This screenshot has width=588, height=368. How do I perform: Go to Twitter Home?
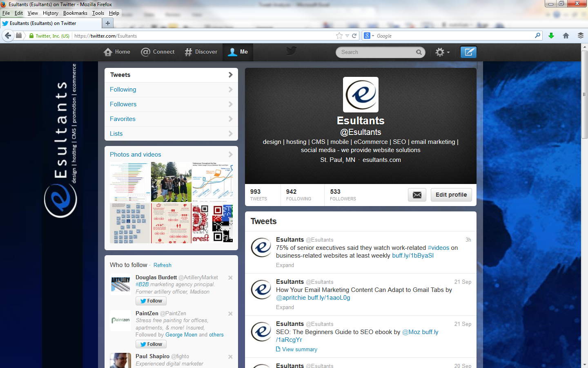(117, 52)
